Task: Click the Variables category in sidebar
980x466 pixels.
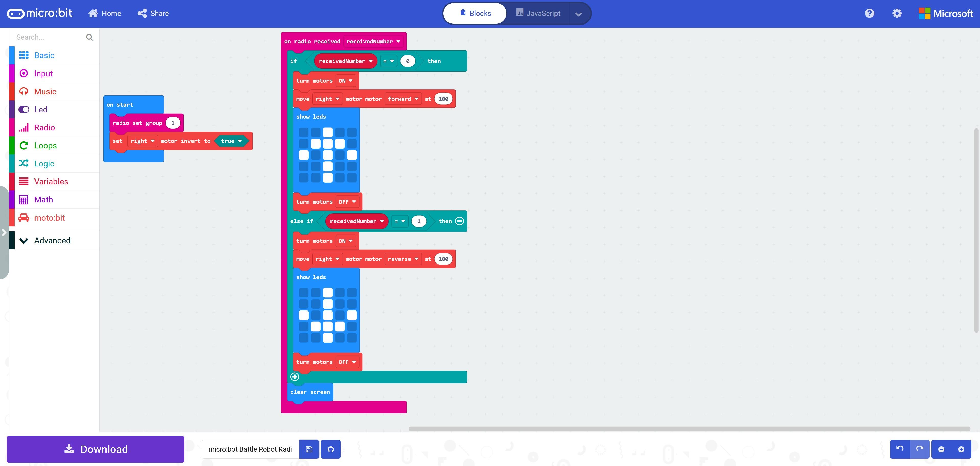Action: coord(51,181)
